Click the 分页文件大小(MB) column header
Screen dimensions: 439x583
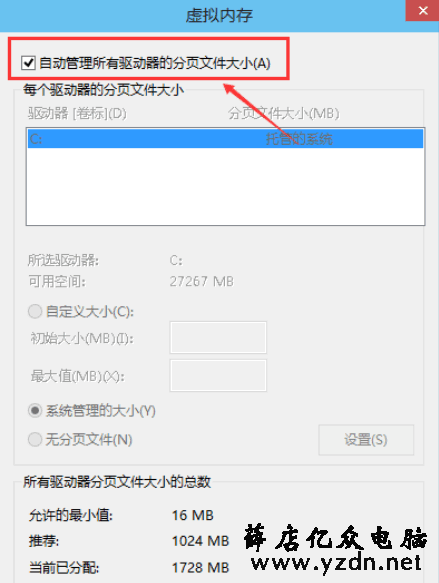(284, 113)
